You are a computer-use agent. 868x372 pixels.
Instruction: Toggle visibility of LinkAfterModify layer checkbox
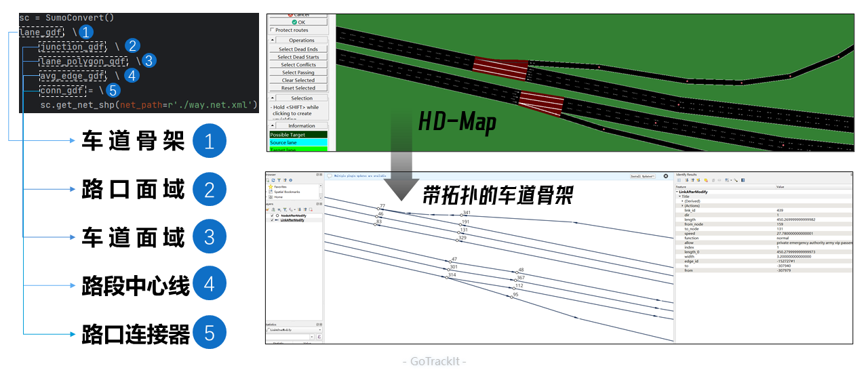pos(272,220)
